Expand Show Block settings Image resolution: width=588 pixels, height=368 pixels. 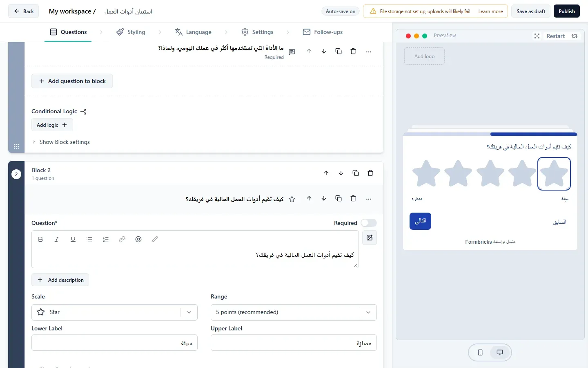pos(61,142)
